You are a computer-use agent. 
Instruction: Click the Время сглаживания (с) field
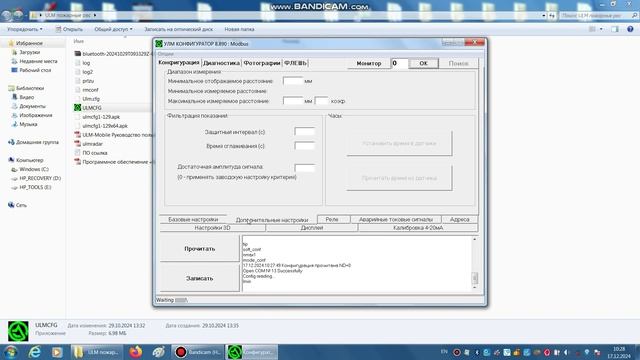point(304,146)
